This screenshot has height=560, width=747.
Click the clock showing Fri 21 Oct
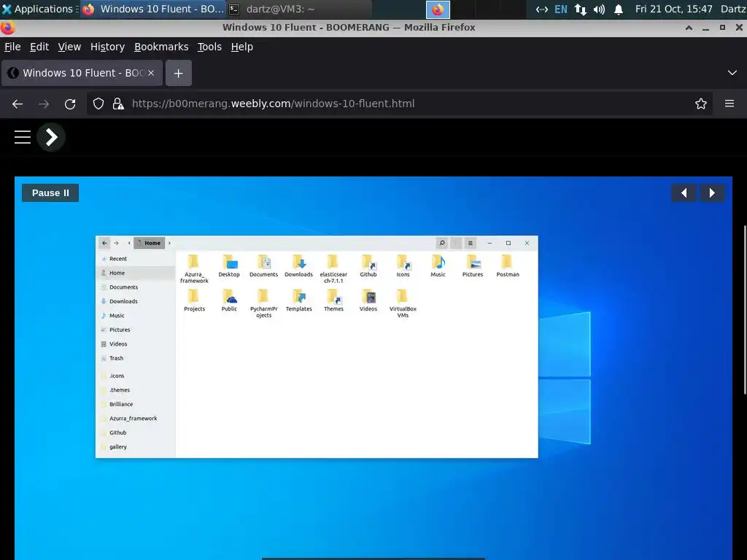[673, 9]
